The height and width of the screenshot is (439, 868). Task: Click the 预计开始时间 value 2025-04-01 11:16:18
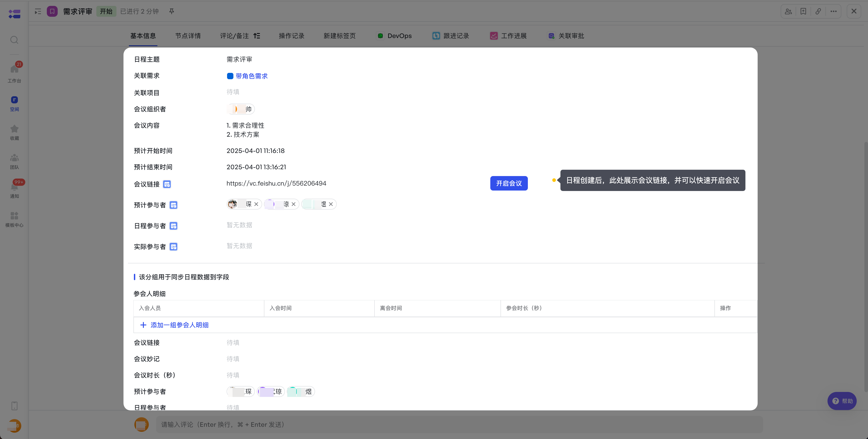(x=255, y=151)
